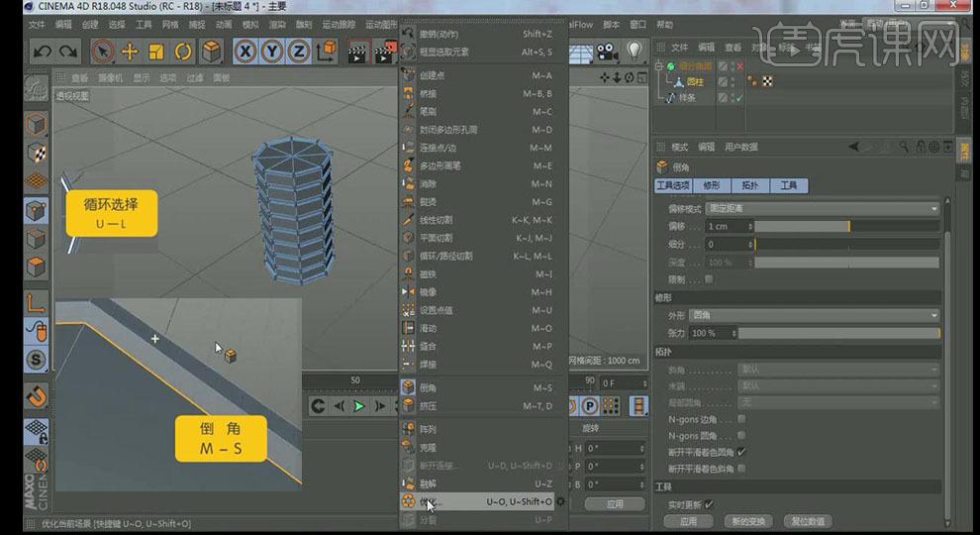Toggle 断开平滑着色斜角 checkbox

[741, 468]
